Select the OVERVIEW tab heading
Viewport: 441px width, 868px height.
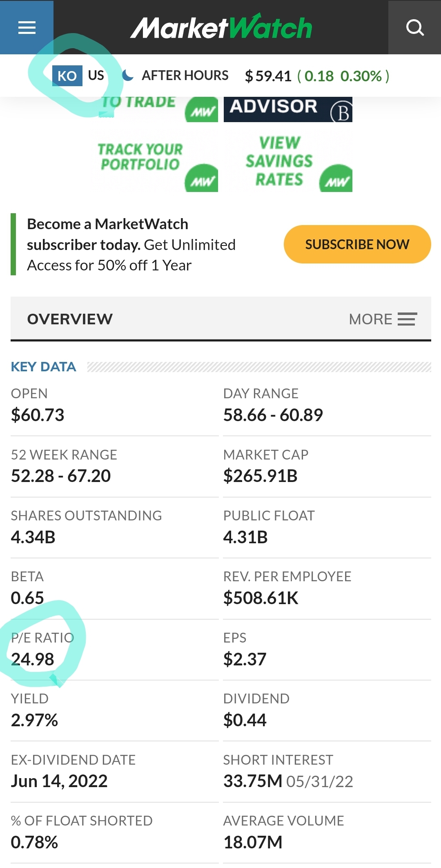(x=70, y=319)
